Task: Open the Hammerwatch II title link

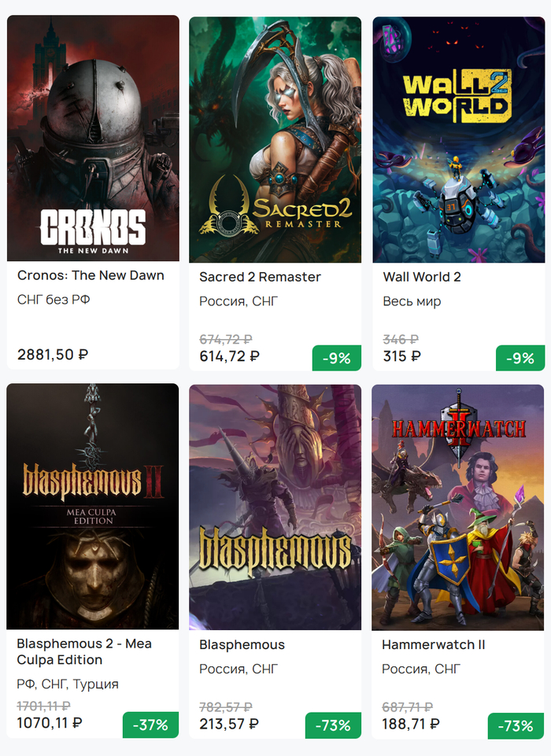Action: (x=433, y=645)
